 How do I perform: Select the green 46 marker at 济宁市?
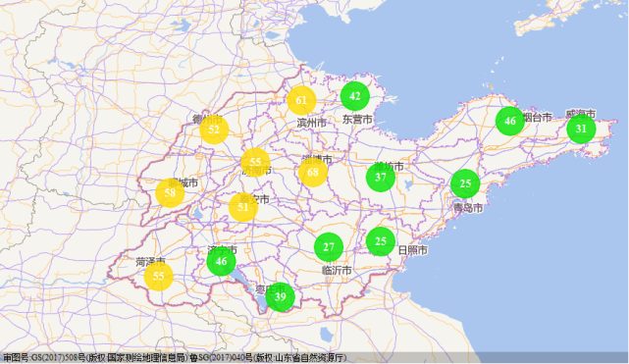click(222, 261)
